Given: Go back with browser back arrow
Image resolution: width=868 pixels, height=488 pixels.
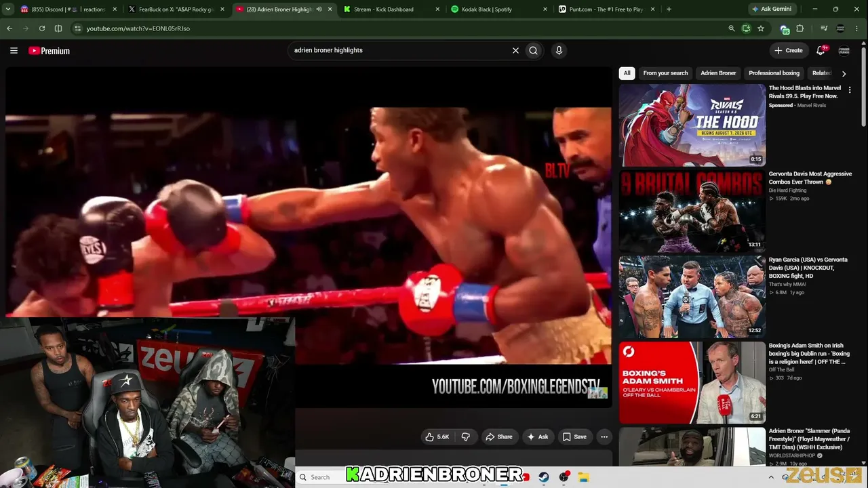Looking at the screenshot, I should pos(9,28).
